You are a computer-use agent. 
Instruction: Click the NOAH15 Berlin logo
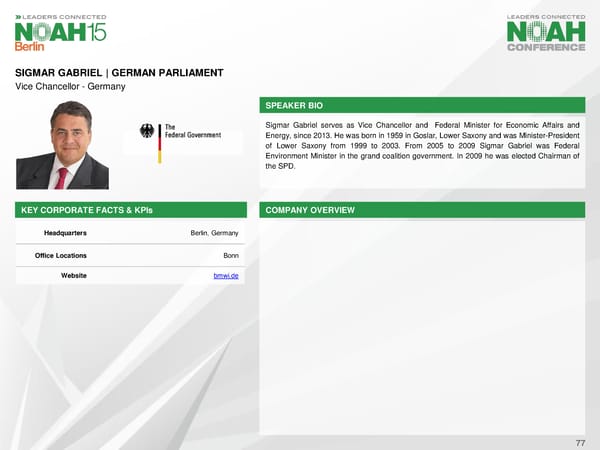tap(60, 34)
